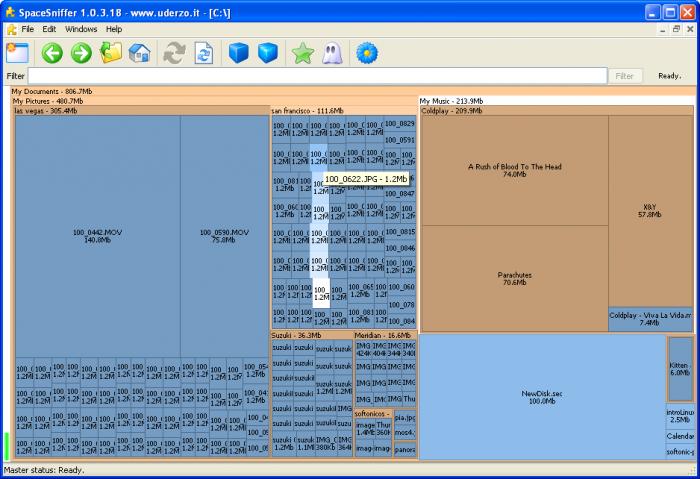Click inside the Filter text field
Screen dimensions: 700x479
coord(317,76)
